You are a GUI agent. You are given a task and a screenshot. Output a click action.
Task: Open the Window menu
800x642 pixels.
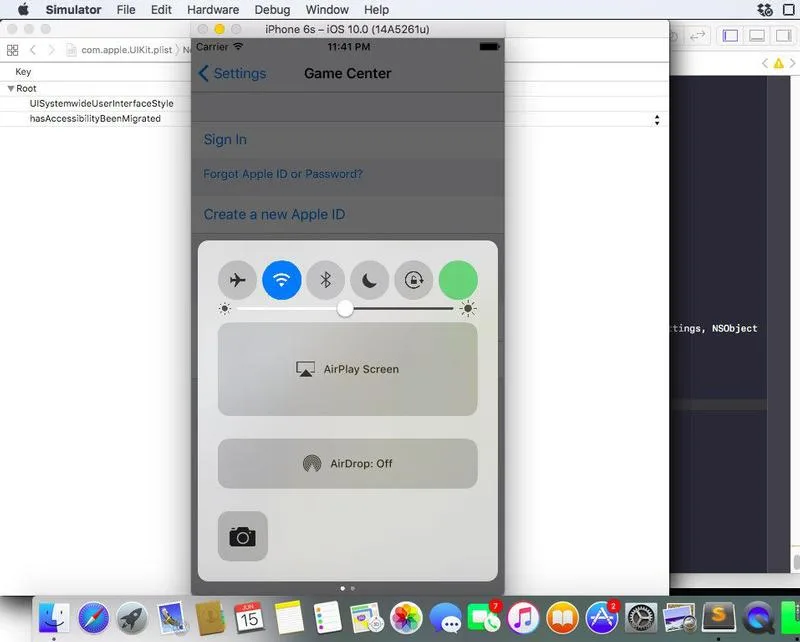(327, 10)
